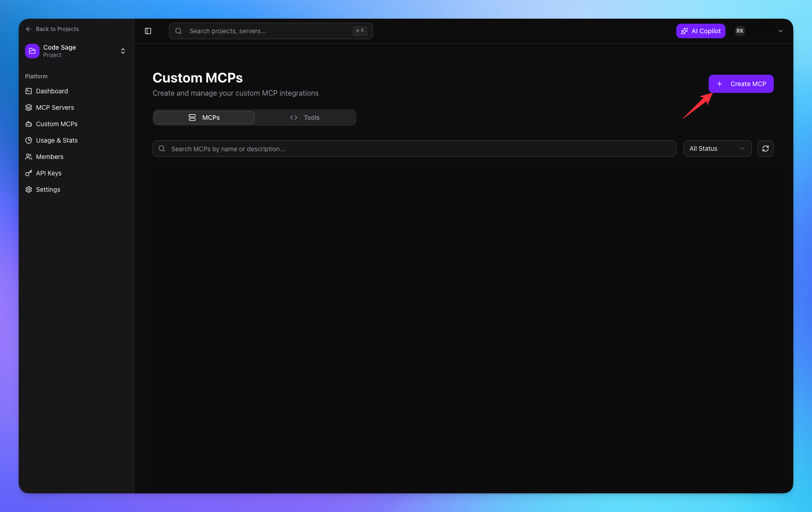Select the Custom MCPs sidebar entry
The image size is (812, 512).
click(x=56, y=124)
